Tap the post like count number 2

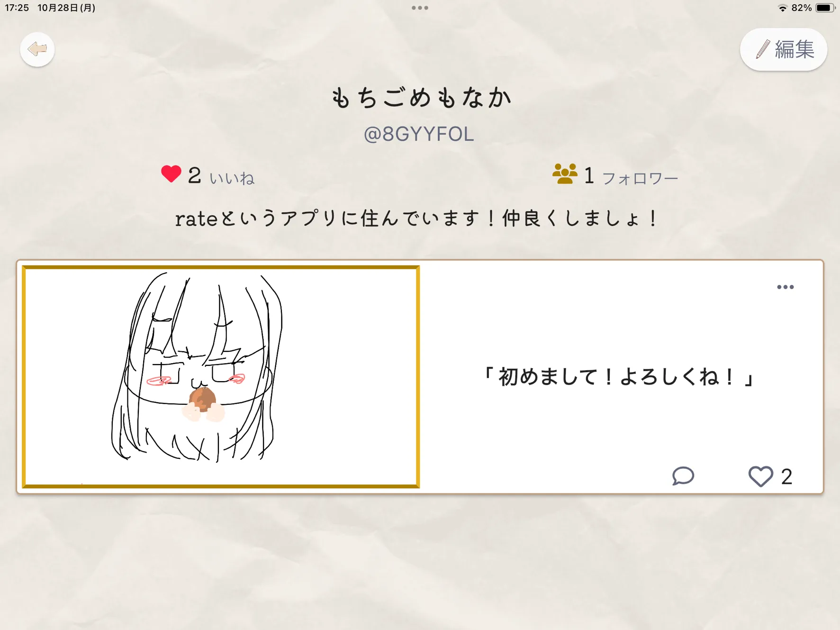786,477
